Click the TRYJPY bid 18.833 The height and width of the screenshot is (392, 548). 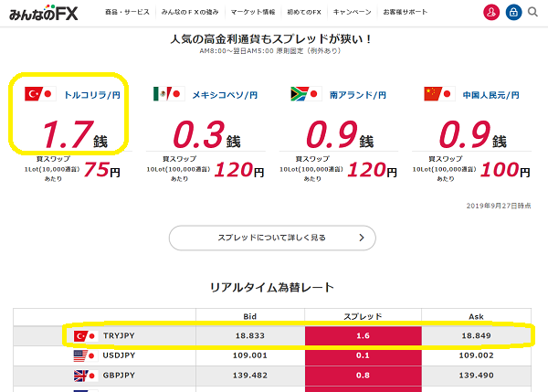250,335
